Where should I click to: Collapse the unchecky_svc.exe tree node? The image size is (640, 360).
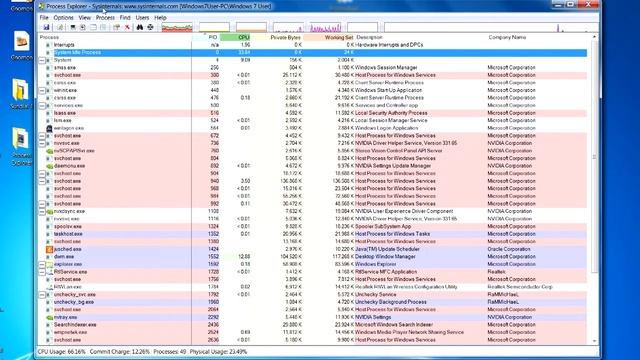coord(42,295)
